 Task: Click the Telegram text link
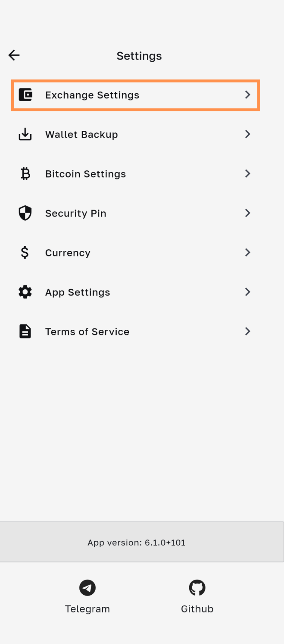coord(87,609)
